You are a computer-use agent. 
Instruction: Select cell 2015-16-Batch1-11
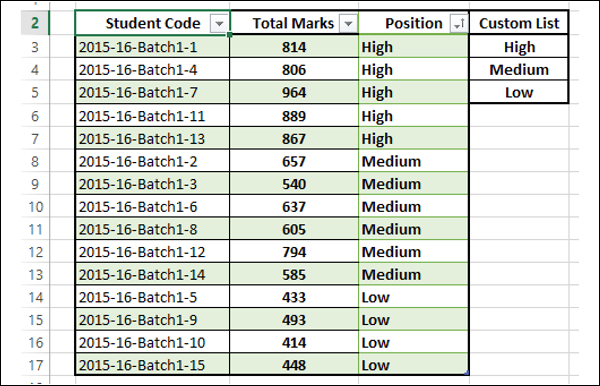tap(153, 116)
